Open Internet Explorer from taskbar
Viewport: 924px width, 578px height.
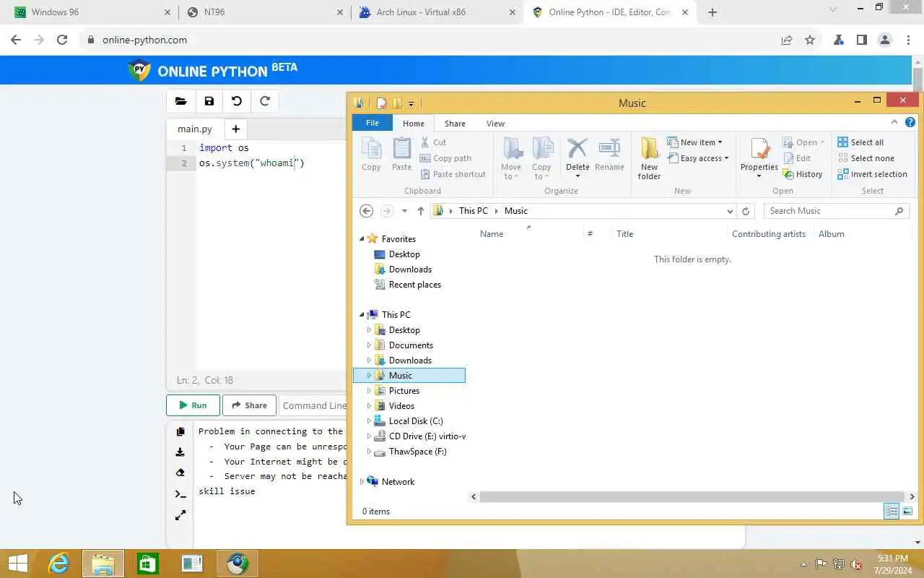tap(58, 564)
